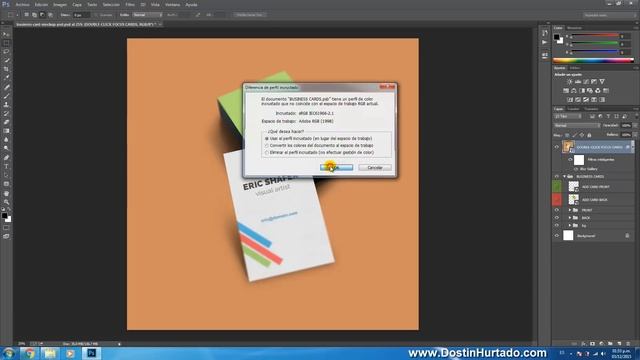Switch to the Muestras tab

point(574,28)
